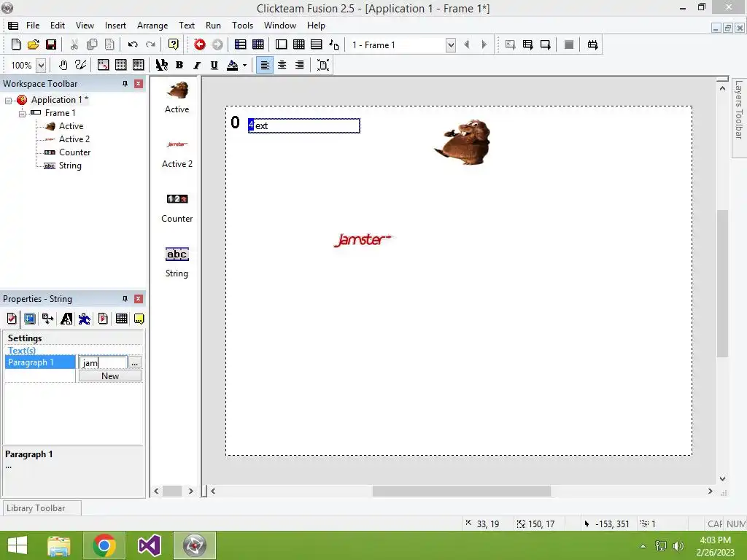Select the Counter object in object list
This screenshot has height=560, width=747.
click(x=177, y=208)
